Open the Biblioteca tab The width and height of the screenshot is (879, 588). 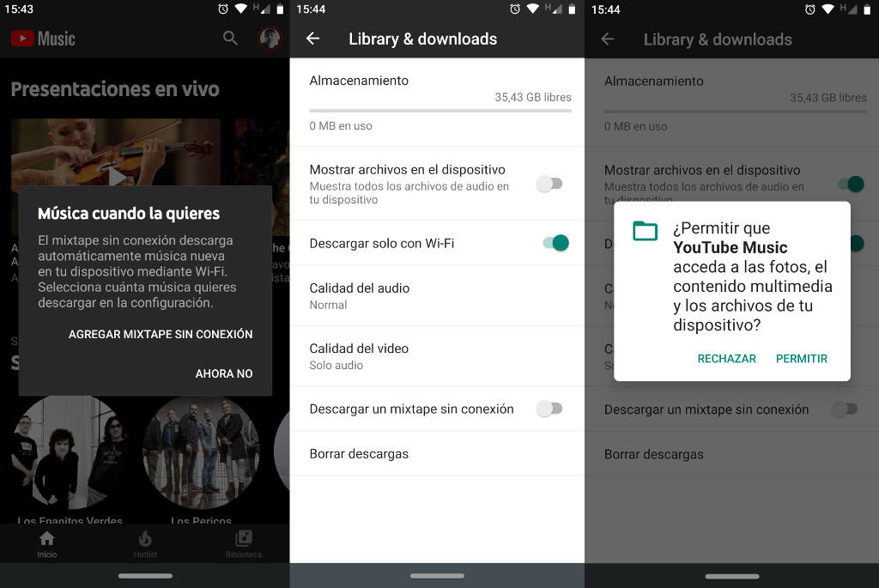click(x=244, y=543)
